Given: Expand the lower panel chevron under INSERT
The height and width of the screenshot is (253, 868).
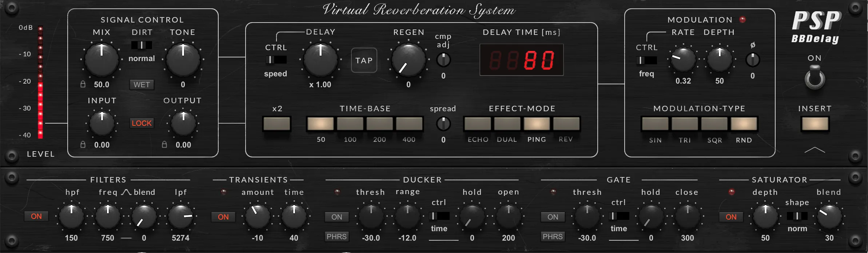Looking at the screenshot, I should [x=815, y=150].
